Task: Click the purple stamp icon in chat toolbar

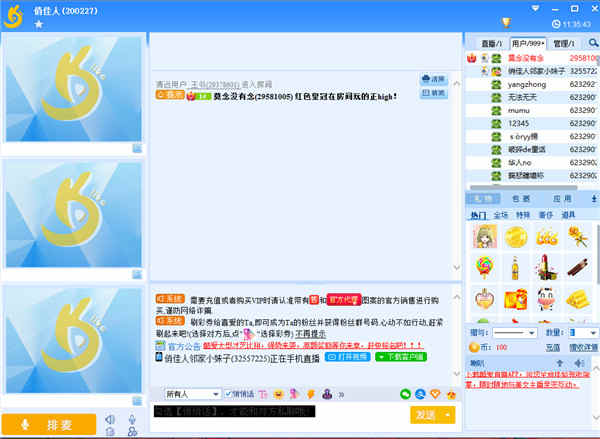Action: (327, 394)
